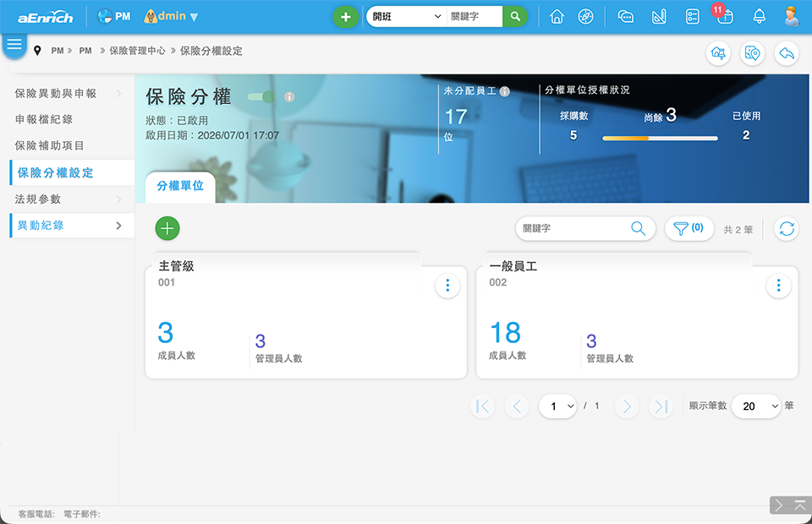Click the 17 unassigned employees count

[x=456, y=117]
